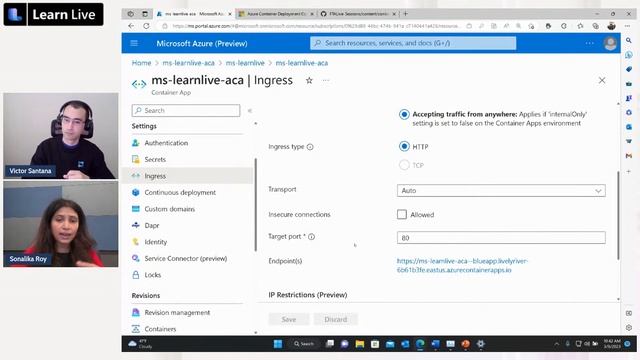Click the left menu scrollbar

tap(256, 204)
